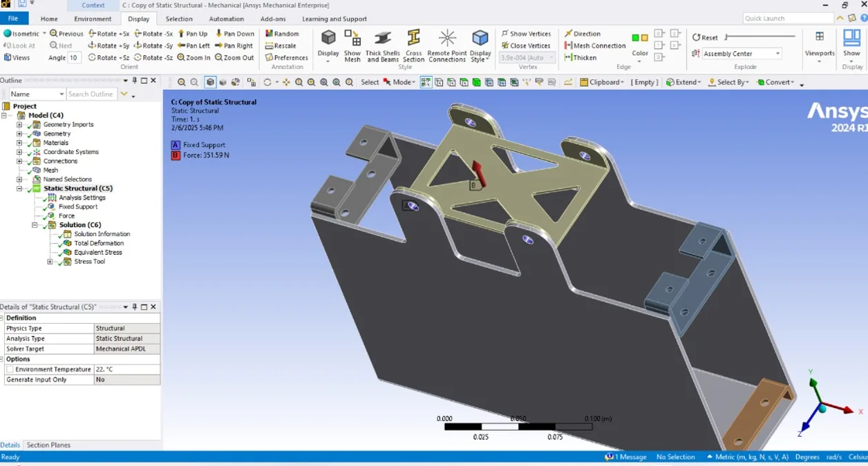Select Fixed Support in the tree
Viewport: 868px width, 466px height.
78,206
